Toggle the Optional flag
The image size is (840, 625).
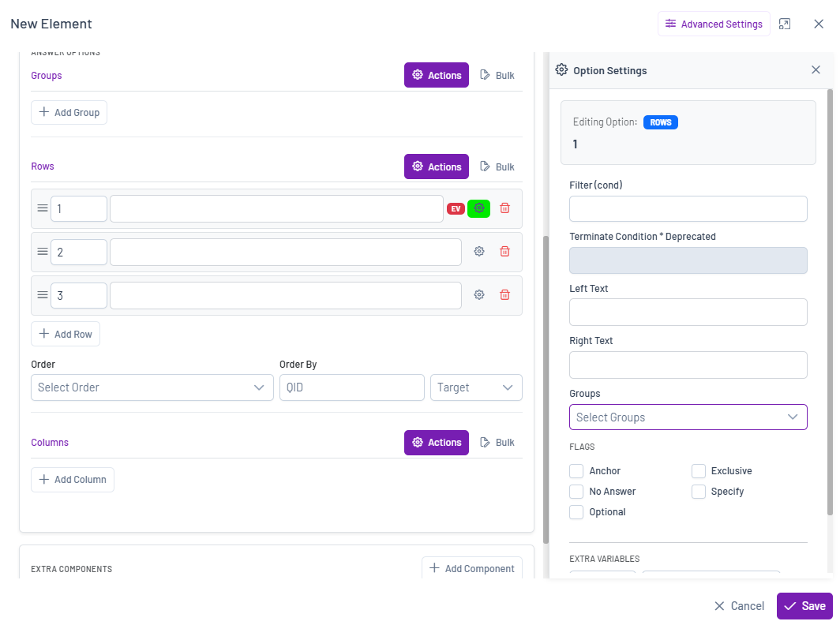[x=576, y=511]
